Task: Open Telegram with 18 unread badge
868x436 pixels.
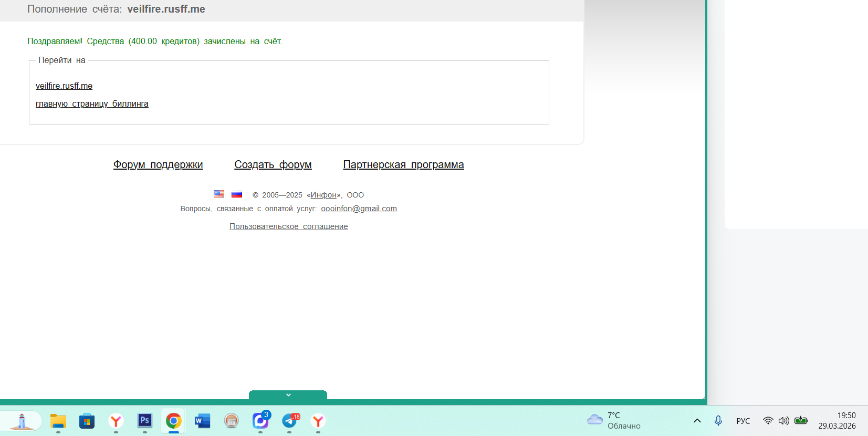Action: (x=289, y=421)
